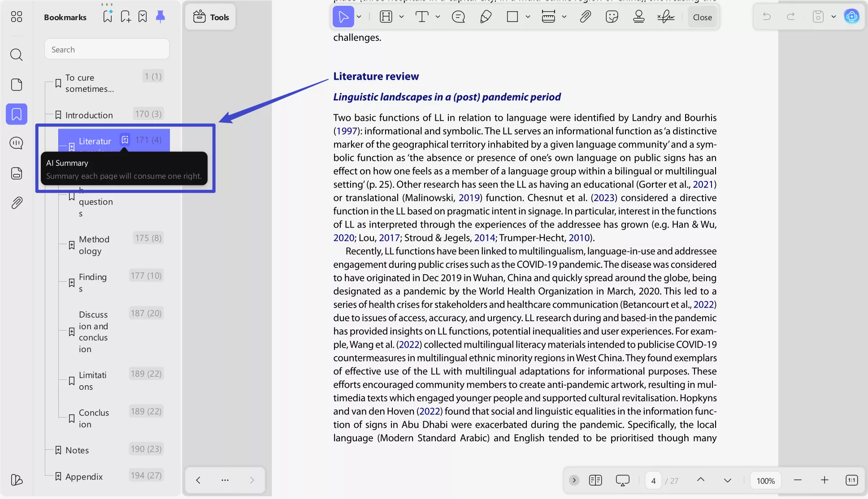Undo the last action
The width and height of the screenshot is (868, 499).
point(767,16)
